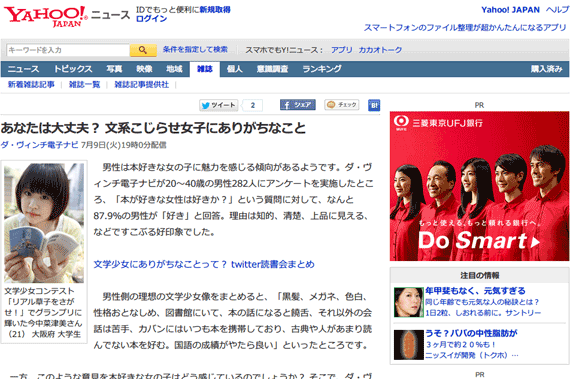Screen dimensions: 570x379
Task: Click the woman's face ad thumbnail
Action: coord(409,302)
